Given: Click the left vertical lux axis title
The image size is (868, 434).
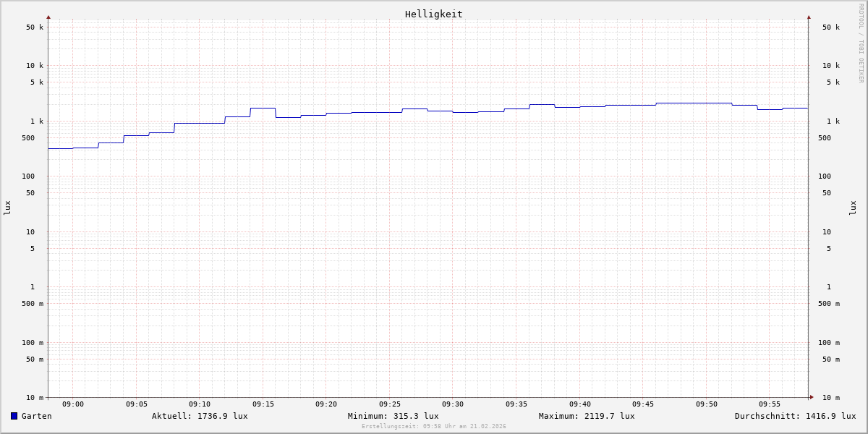Looking at the screenshot, I should point(7,208).
